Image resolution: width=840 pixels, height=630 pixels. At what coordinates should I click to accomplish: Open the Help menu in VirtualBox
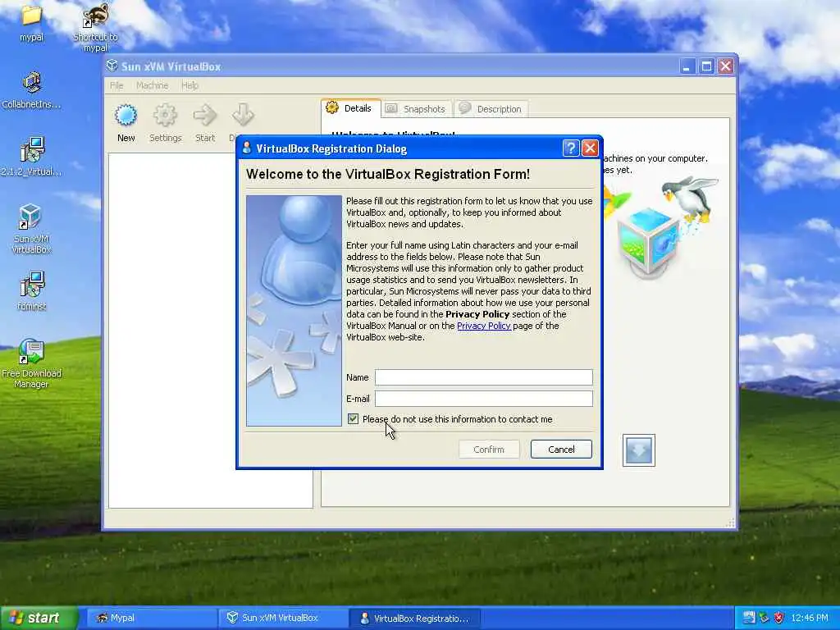pyautogui.click(x=189, y=85)
